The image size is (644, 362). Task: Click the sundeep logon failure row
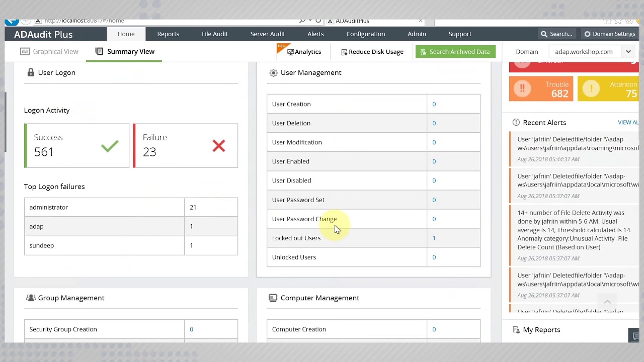[x=131, y=245]
